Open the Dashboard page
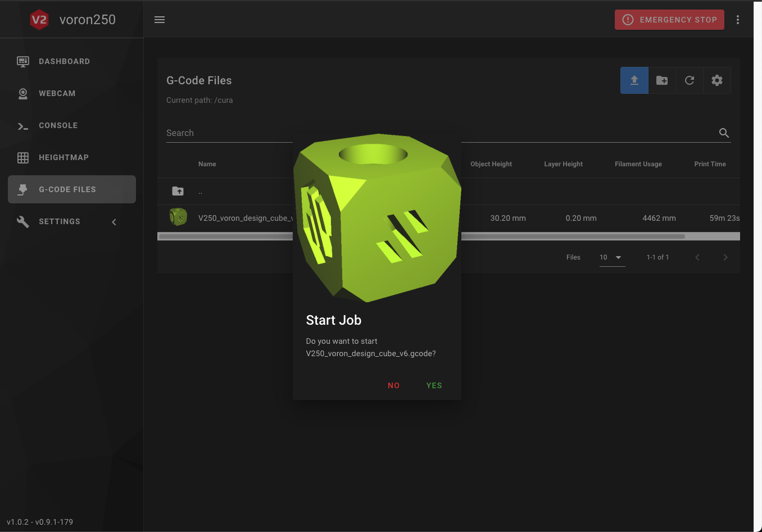This screenshot has height=532, width=762. pos(72,61)
